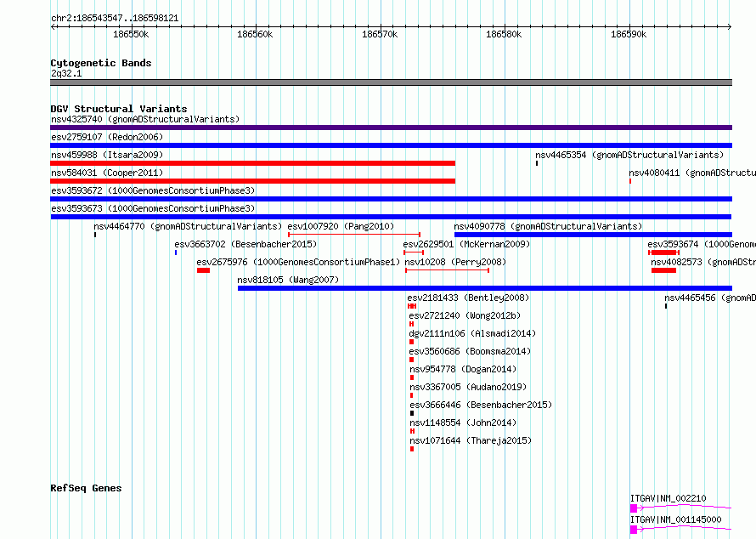Open esv2675976 1000GenomesConsortiumPhase1 label
The width and height of the screenshot is (756, 539).
[x=298, y=262]
